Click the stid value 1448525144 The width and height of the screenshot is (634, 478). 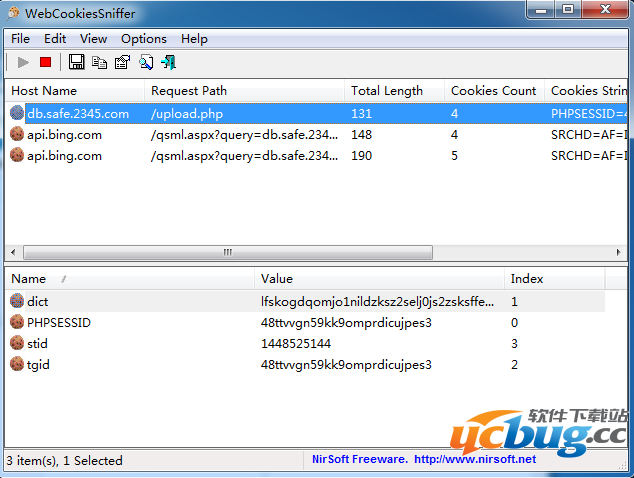click(x=296, y=343)
